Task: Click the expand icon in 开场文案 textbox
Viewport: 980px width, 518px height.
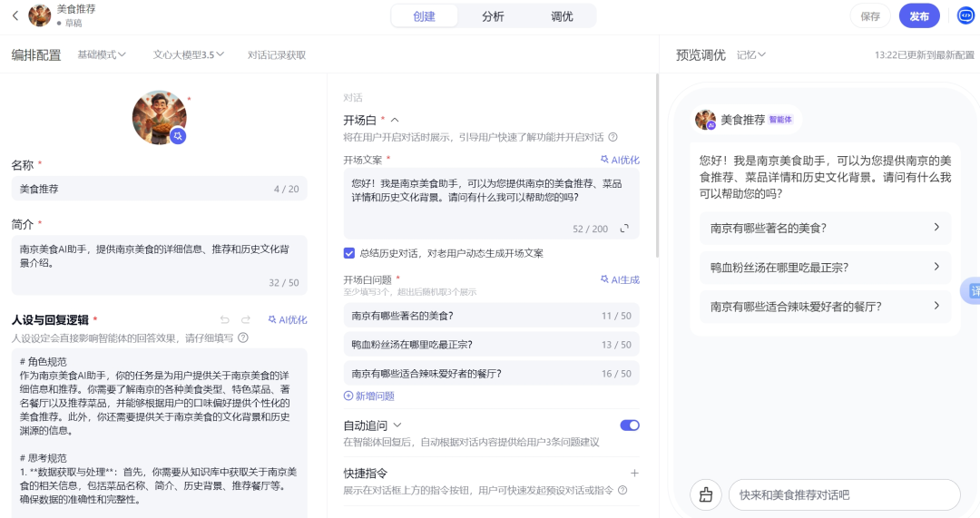Action: [x=624, y=229]
